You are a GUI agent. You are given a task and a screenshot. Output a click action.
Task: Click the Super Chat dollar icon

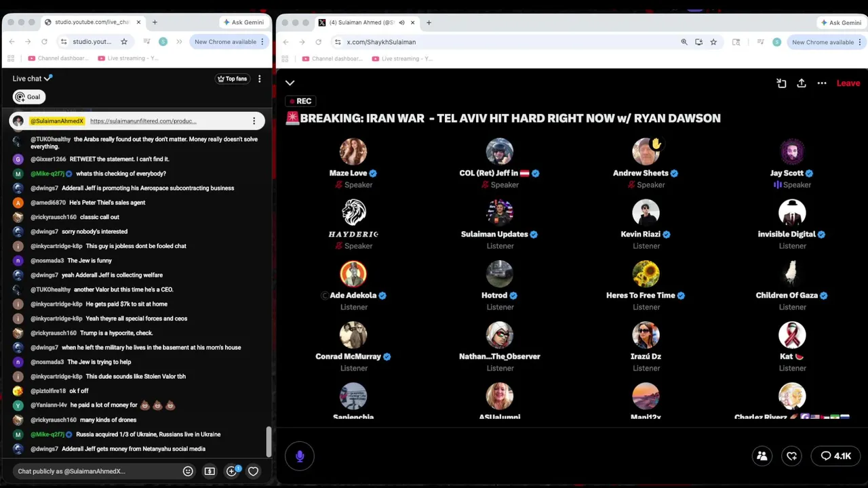pyautogui.click(x=210, y=471)
